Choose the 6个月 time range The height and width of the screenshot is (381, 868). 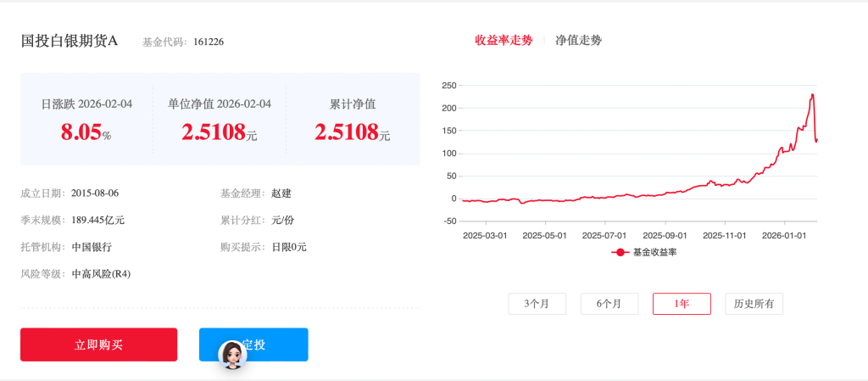click(609, 304)
